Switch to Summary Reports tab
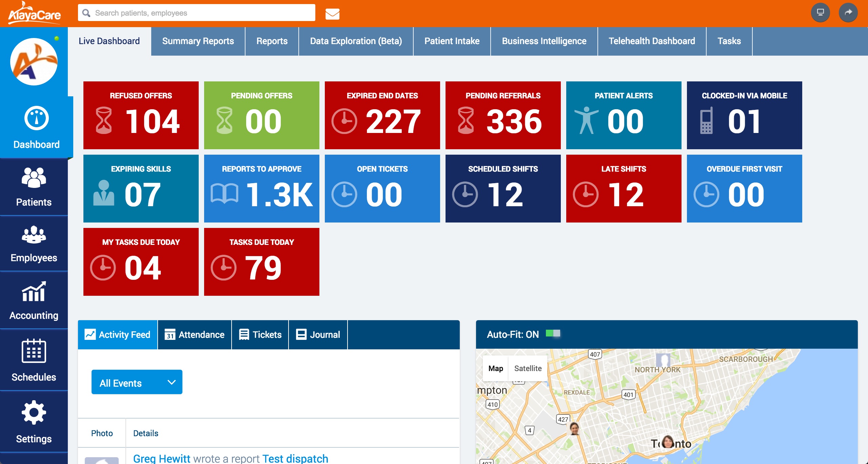The height and width of the screenshot is (464, 868). pyautogui.click(x=198, y=41)
